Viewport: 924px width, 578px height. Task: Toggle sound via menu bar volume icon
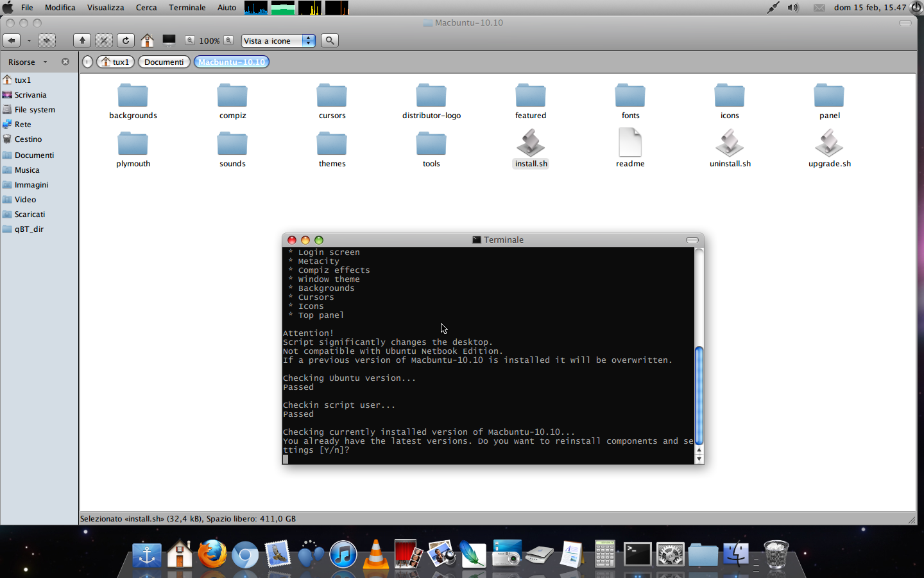(793, 8)
